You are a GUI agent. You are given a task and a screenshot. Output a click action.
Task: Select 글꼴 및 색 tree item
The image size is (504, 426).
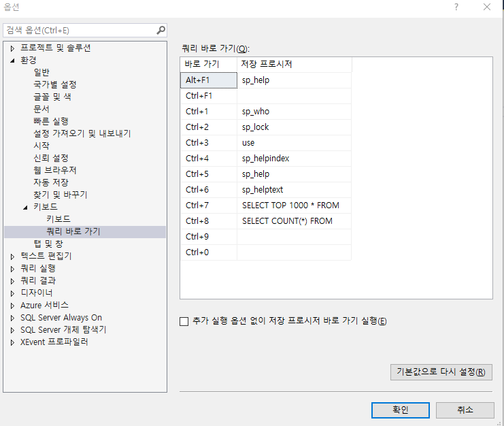[52, 97]
